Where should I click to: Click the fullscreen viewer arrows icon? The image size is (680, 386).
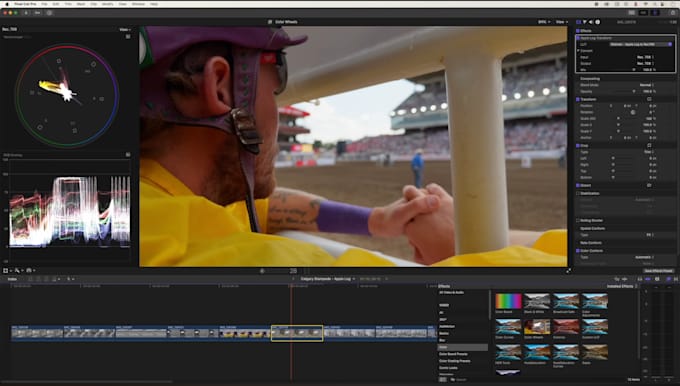coord(568,271)
